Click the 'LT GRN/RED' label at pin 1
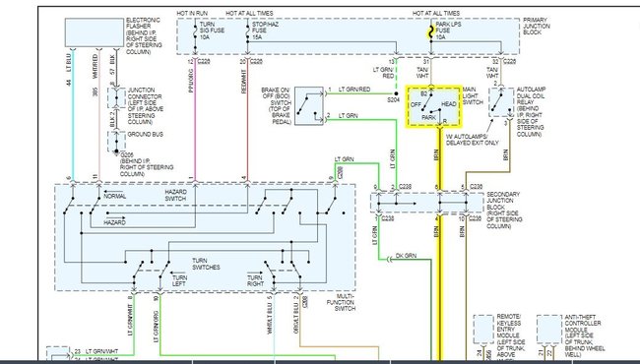Screen dimensions: 640x364 [354, 89]
